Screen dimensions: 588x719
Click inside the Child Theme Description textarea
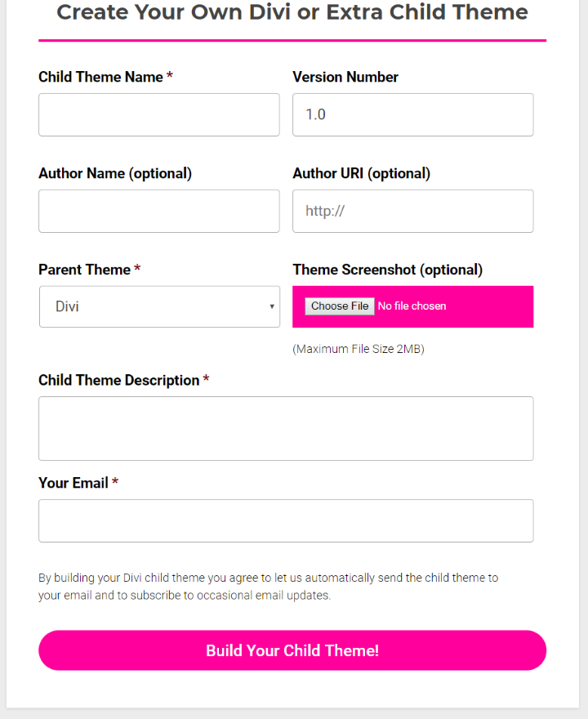[286, 428]
